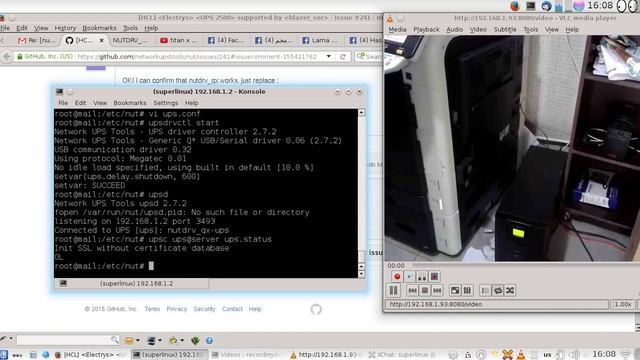Close the GitHub '(HC...' tab
Image resolution: width=640 pixels, height=360 pixels.
[x=102, y=40]
